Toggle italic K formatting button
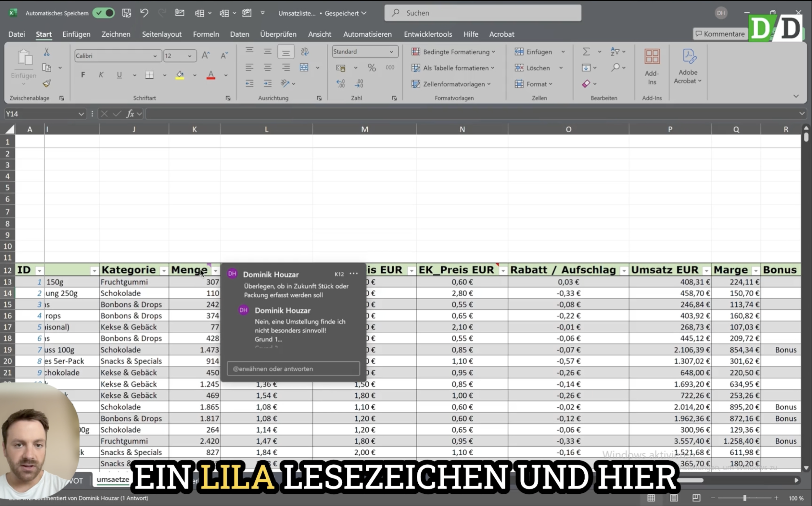Viewport: 812px width, 506px height. [101, 75]
